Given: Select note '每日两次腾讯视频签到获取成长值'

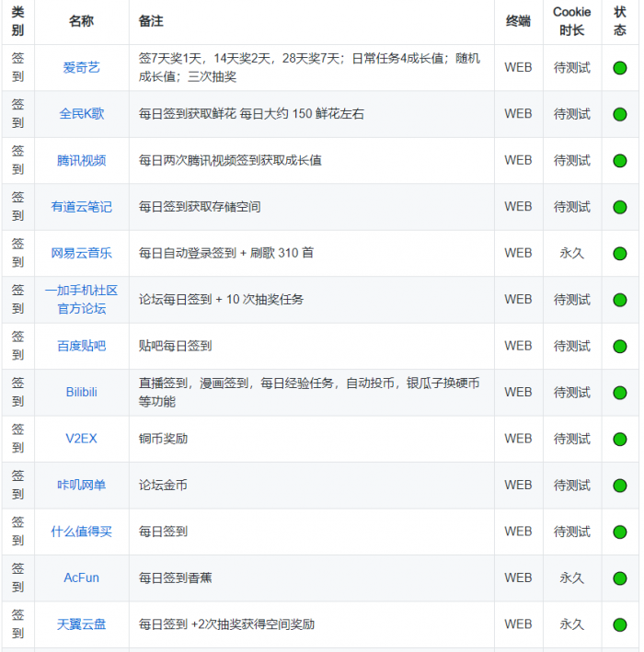Looking at the screenshot, I should click(x=230, y=160).
